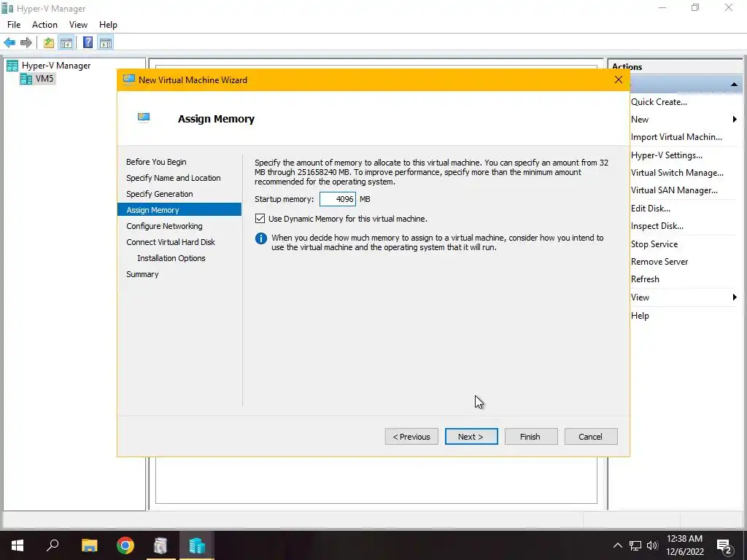This screenshot has width=747, height=560.
Task: Click the Back arrow toolbar icon
Action: point(9,43)
